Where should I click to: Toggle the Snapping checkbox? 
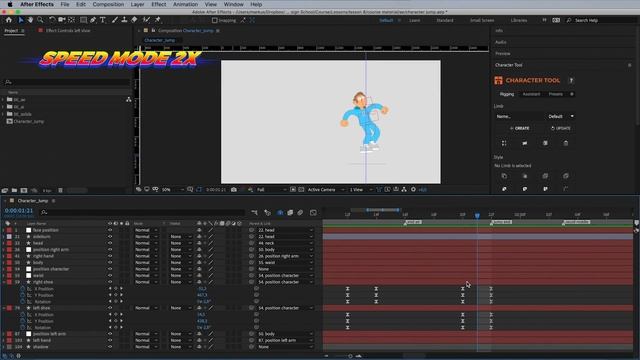click(214, 20)
